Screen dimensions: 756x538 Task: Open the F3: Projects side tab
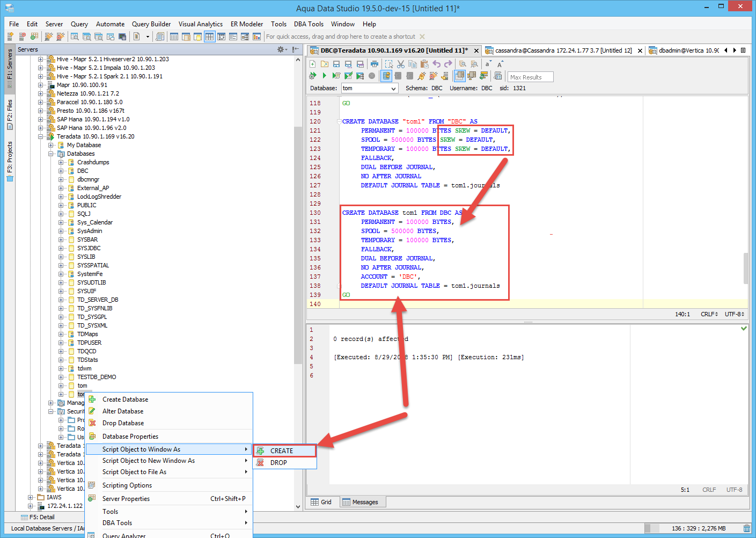coord(10,162)
